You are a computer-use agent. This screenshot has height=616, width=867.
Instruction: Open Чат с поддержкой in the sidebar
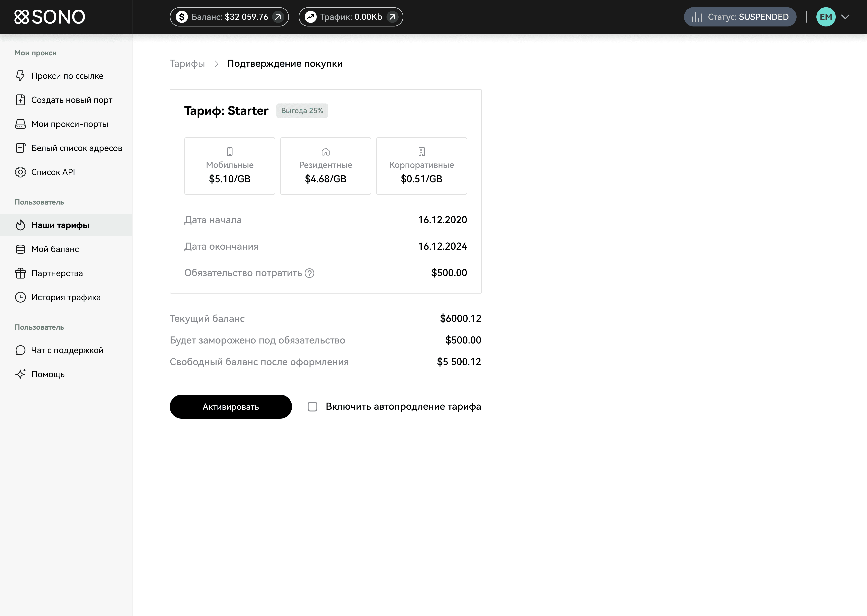tap(67, 350)
